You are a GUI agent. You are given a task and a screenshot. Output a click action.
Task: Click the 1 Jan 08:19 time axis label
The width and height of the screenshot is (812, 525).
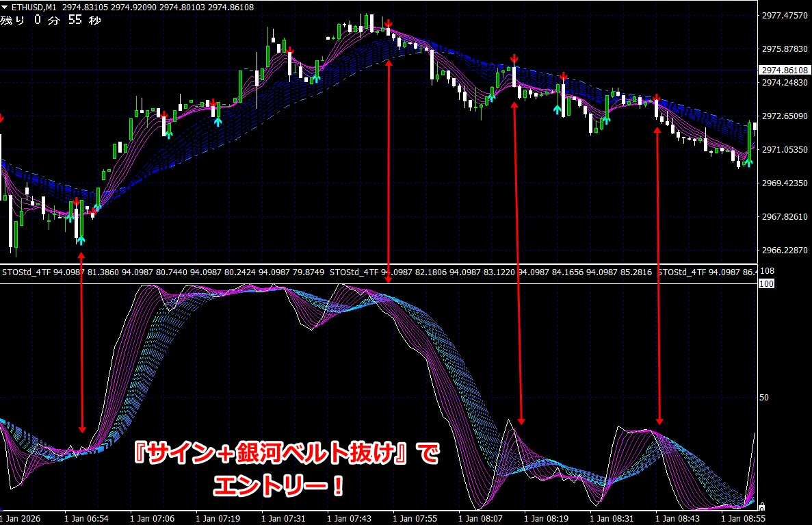pyautogui.click(x=547, y=519)
